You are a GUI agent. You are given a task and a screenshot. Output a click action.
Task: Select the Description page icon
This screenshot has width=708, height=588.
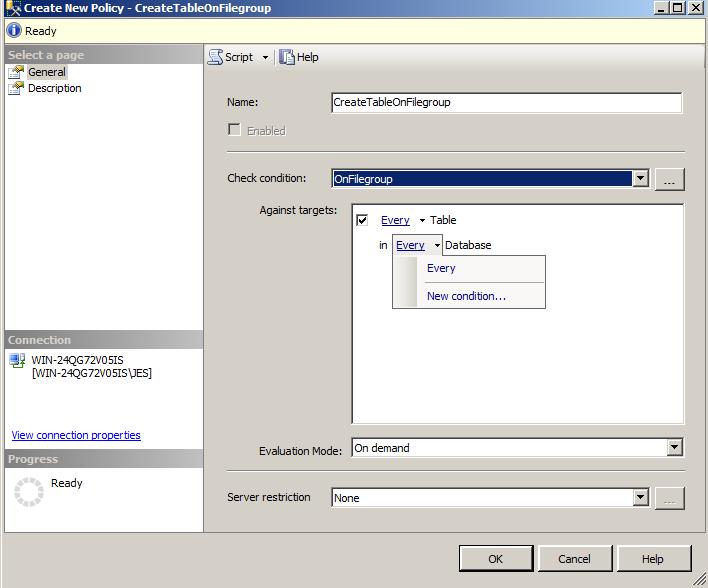click(x=16, y=88)
